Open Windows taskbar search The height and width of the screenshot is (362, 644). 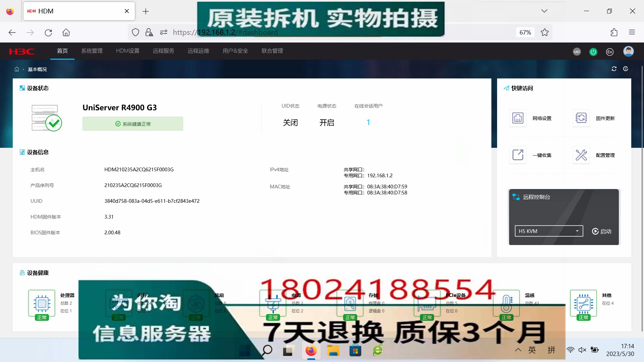[x=267, y=350]
